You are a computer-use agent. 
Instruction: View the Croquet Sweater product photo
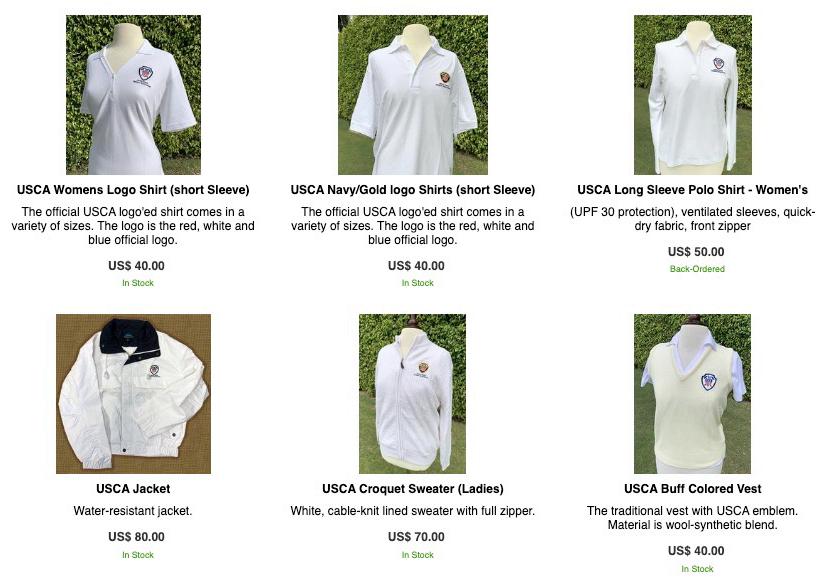(x=413, y=394)
